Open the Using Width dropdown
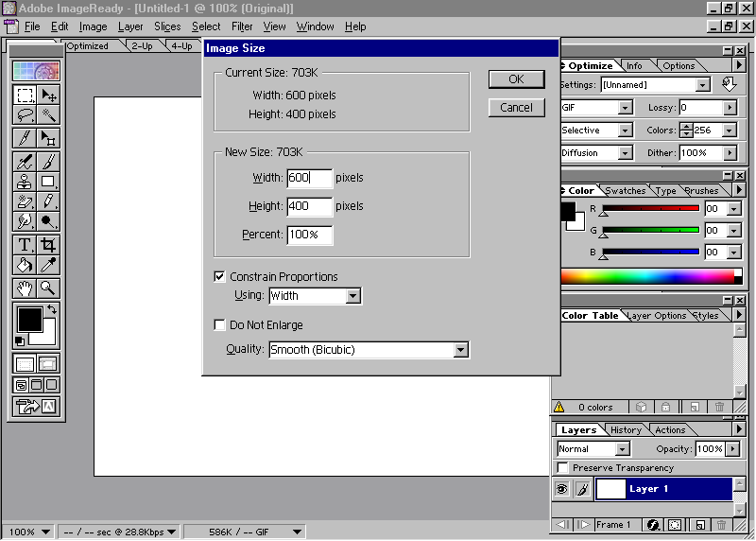Screen dimensions: 756x541 [x=316, y=296]
